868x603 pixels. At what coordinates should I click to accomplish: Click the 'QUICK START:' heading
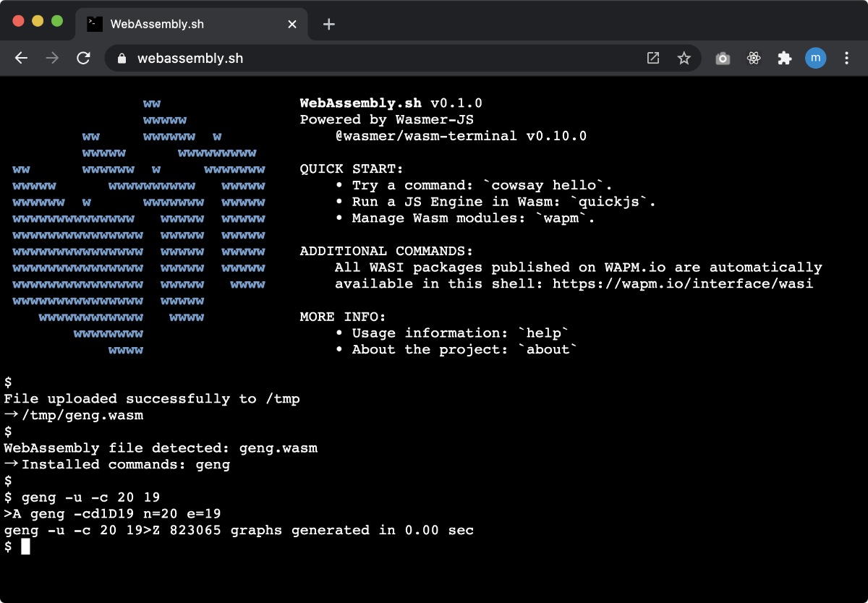click(352, 169)
